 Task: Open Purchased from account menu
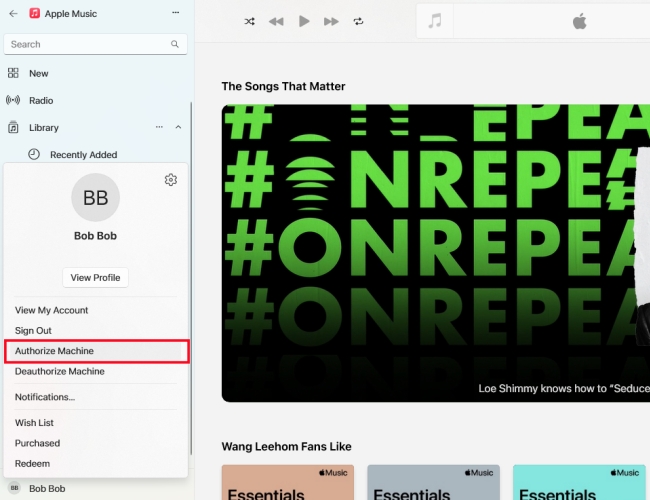[37, 443]
